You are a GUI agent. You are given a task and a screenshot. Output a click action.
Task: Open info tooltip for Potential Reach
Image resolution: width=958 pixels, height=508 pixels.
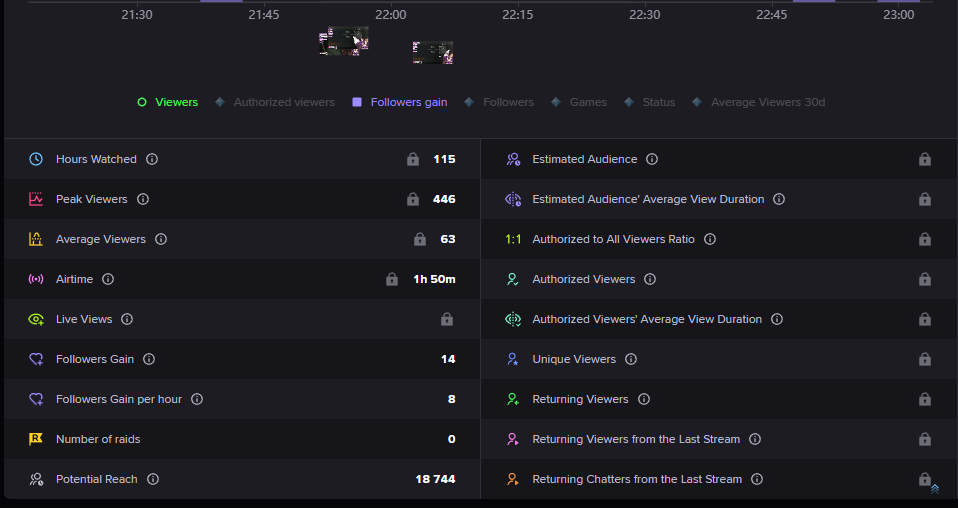click(153, 479)
